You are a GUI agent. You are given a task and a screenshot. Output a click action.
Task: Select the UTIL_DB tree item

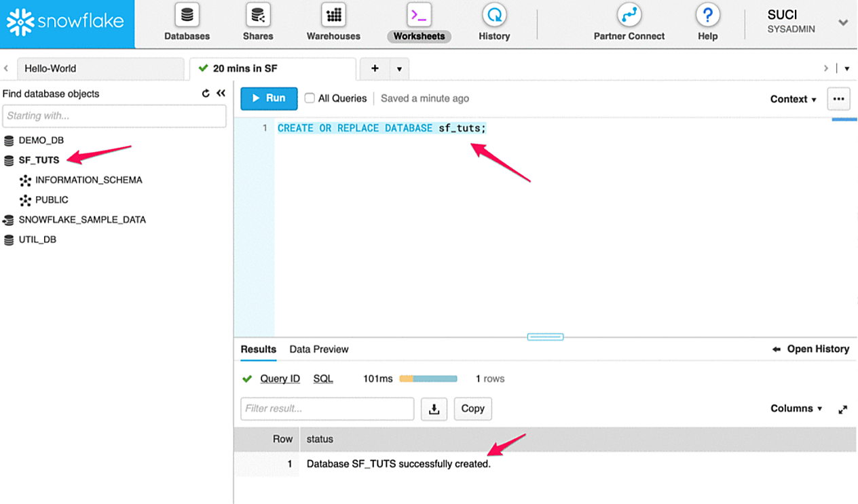37,240
